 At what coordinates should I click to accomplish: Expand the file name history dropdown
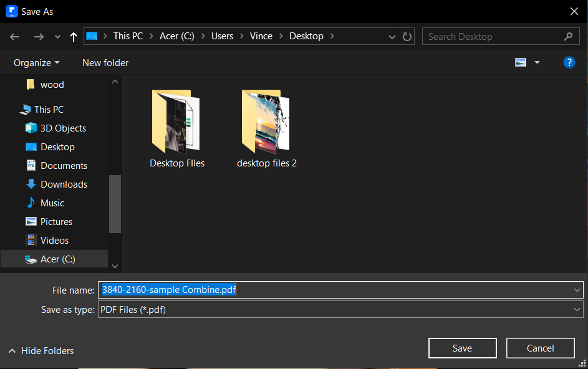tap(577, 289)
